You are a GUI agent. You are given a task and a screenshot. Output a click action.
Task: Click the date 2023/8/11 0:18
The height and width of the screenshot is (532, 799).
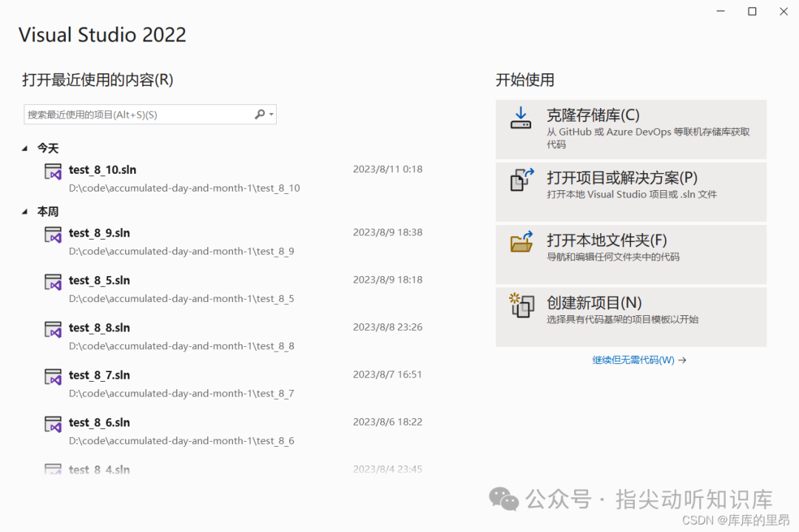click(x=388, y=169)
